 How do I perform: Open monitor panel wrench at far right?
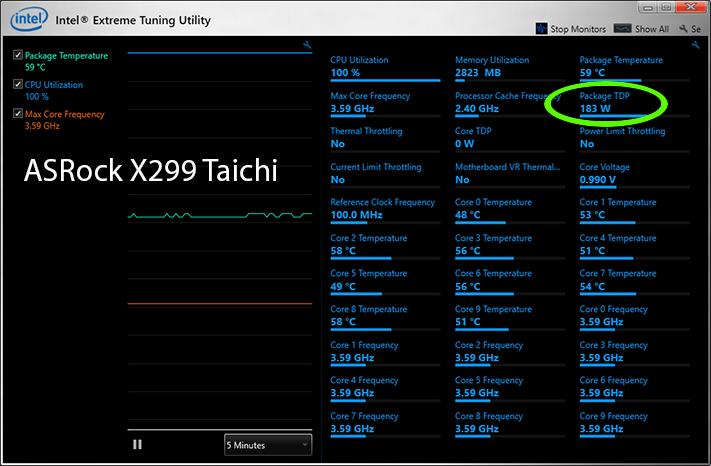pos(696,44)
